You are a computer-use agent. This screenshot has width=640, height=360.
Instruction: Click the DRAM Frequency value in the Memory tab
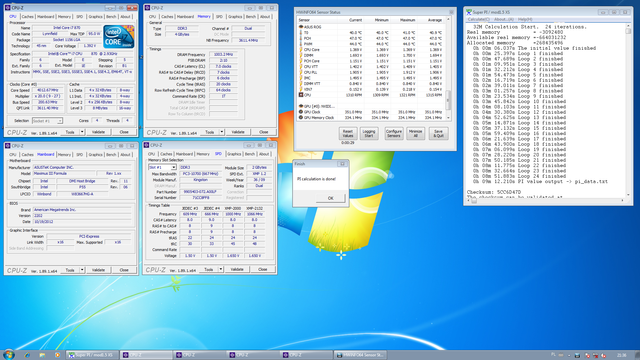(223, 54)
